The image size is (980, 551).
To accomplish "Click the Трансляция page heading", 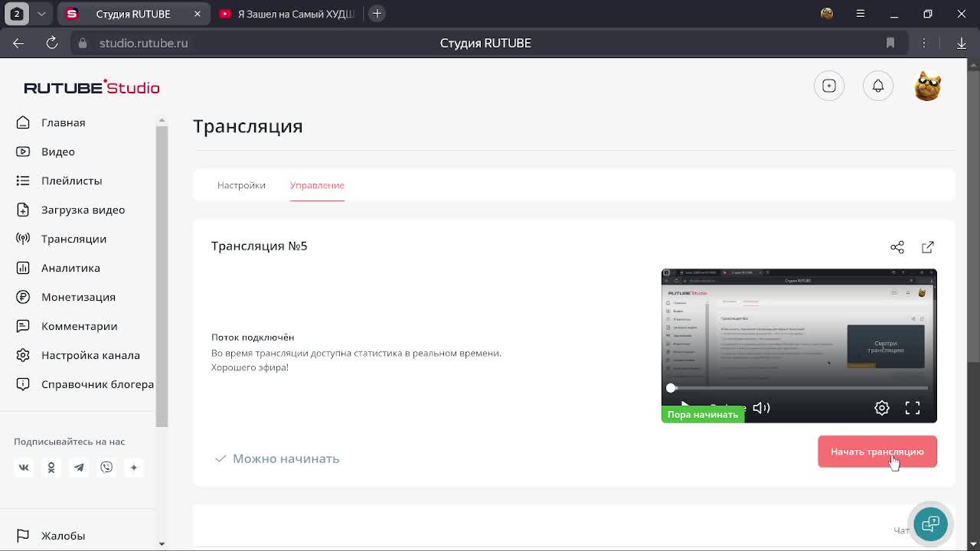I will coord(248,126).
